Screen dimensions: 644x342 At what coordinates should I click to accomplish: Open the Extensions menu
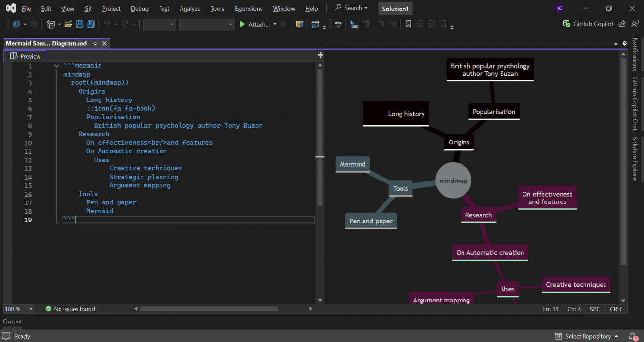click(248, 9)
